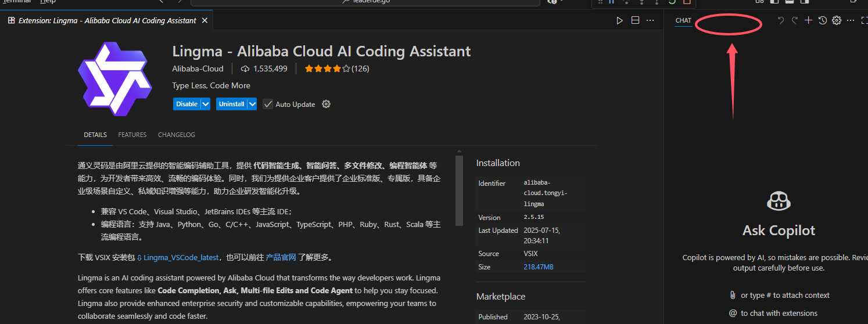Click the details pane vertical scrollbar
Image resolution: width=868 pixels, height=324 pixels.
coord(460,191)
